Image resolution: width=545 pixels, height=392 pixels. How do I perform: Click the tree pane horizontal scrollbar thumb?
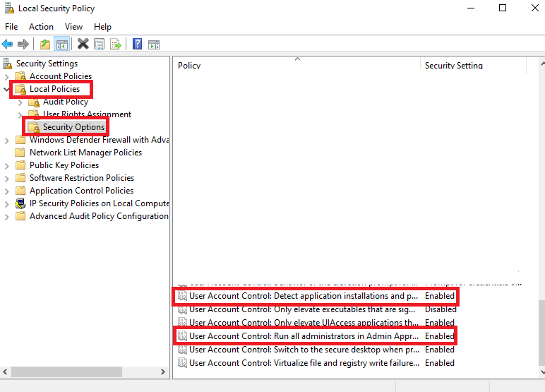click(66, 372)
